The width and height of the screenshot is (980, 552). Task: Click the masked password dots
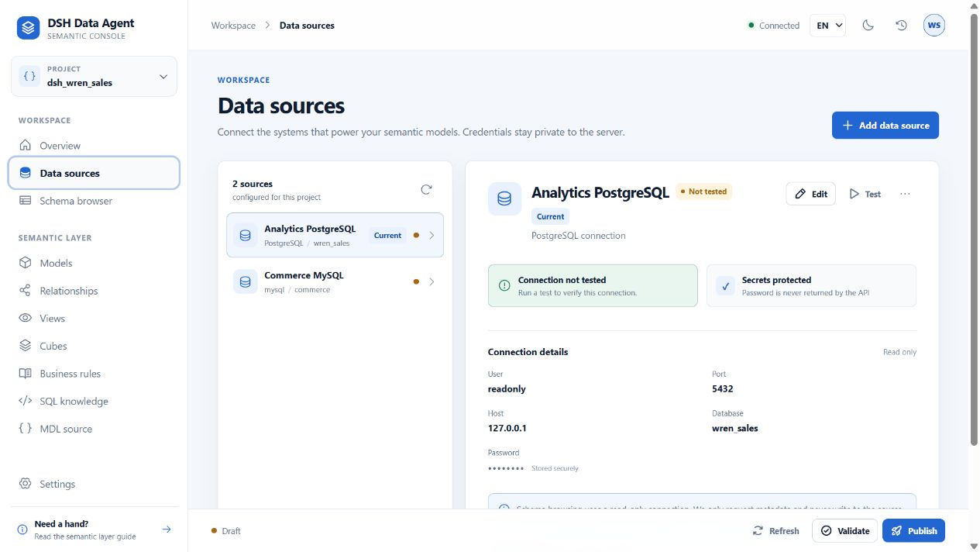click(506, 468)
